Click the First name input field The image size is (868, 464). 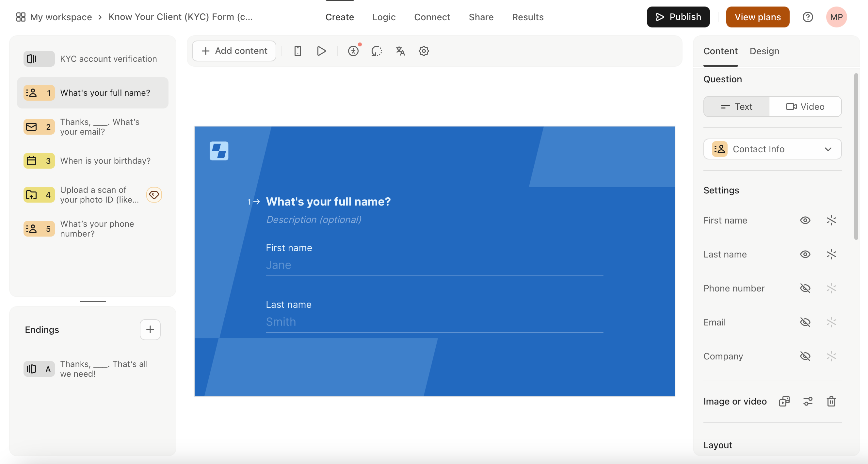(x=434, y=265)
